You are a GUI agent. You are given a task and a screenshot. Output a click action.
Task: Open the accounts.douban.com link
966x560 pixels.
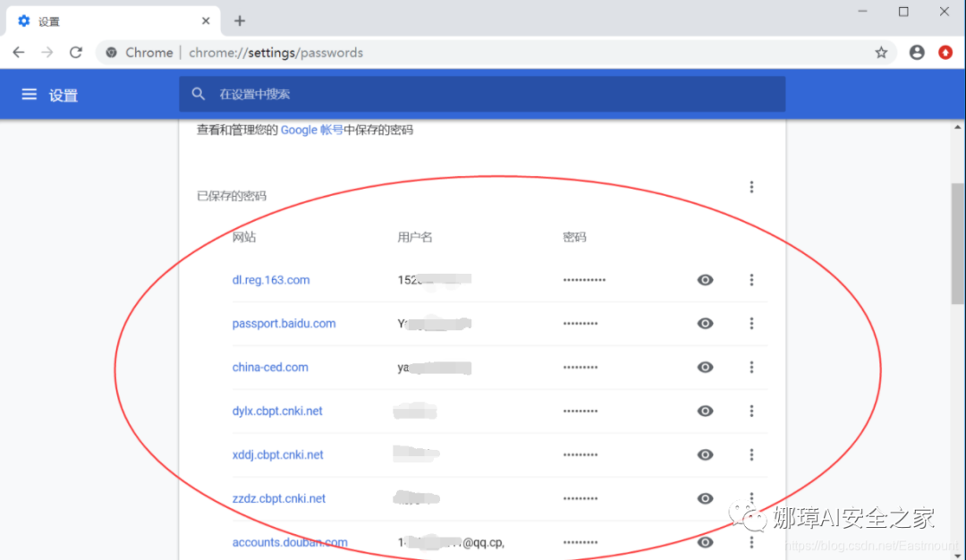290,542
